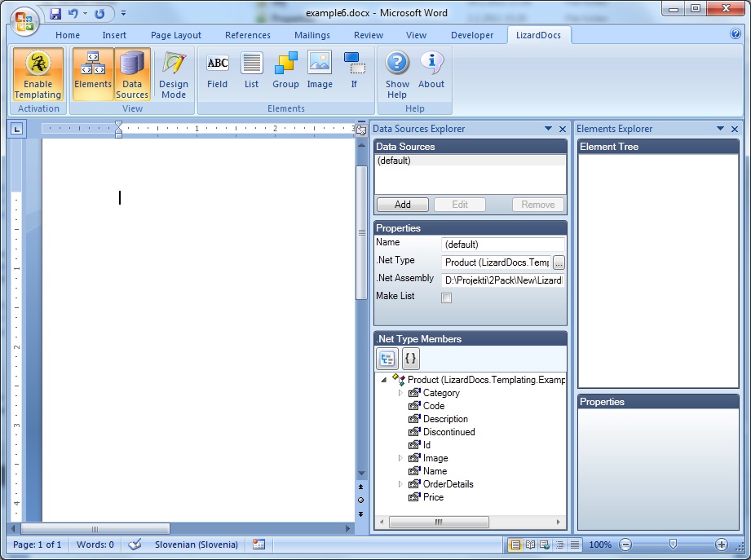Open the About dialog

coord(431,71)
